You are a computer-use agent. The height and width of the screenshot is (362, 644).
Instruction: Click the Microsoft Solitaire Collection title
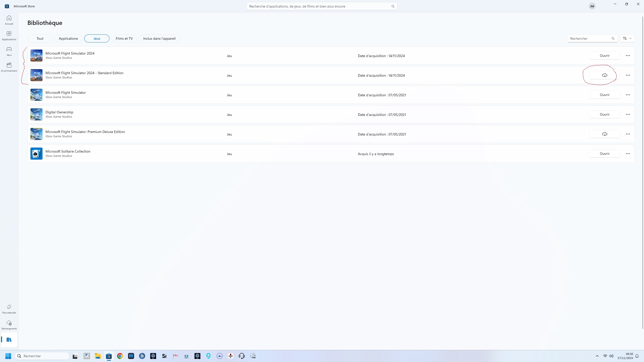[x=68, y=151]
